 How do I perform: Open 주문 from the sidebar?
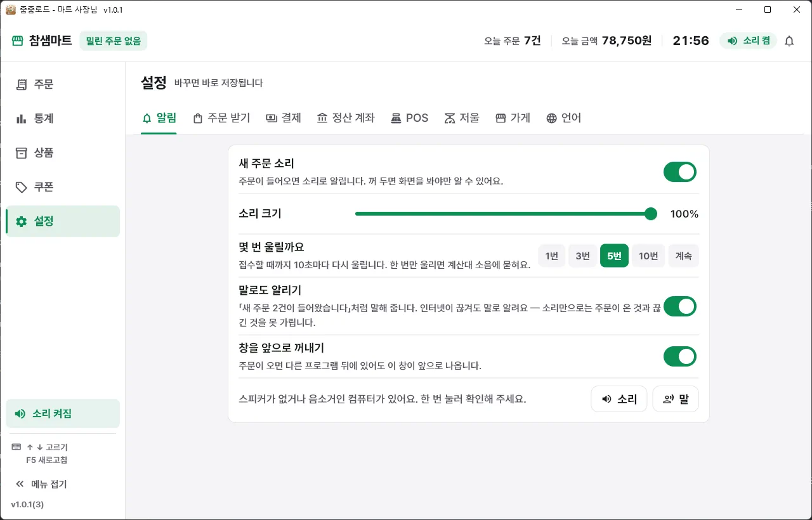(63, 84)
